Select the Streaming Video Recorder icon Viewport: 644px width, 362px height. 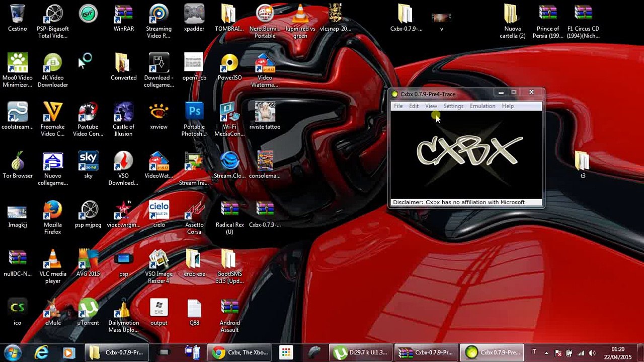click(x=159, y=22)
